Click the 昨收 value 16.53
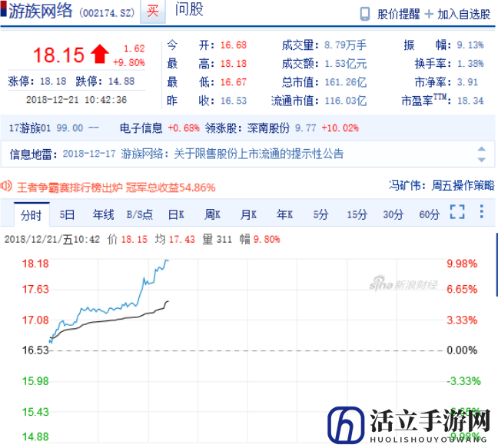The height and width of the screenshot is (448, 498). [234, 101]
